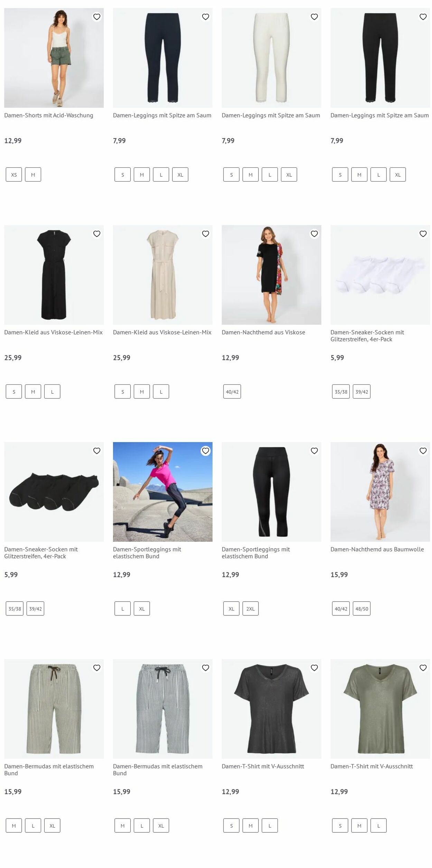432x868 pixels.
Task: Favorite the grey striped Bermudas
Action: 97,668
